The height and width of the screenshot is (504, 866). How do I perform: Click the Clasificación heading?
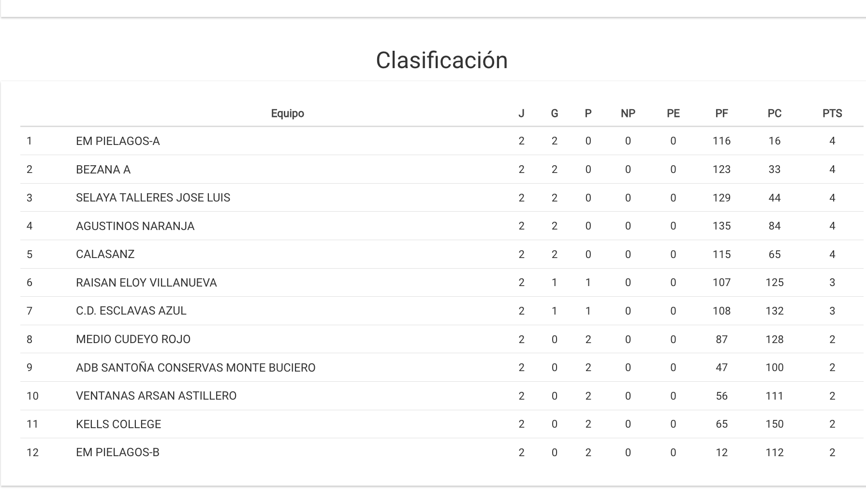(x=441, y=60)
